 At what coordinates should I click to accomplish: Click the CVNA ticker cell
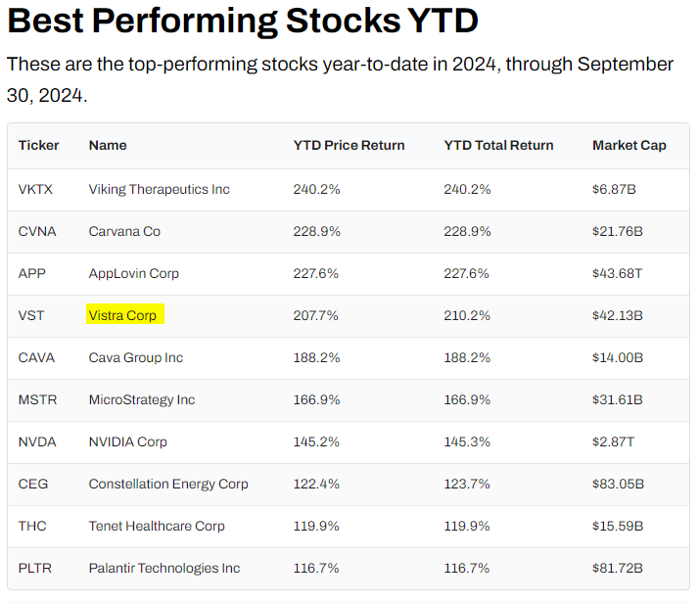(37, 231)
